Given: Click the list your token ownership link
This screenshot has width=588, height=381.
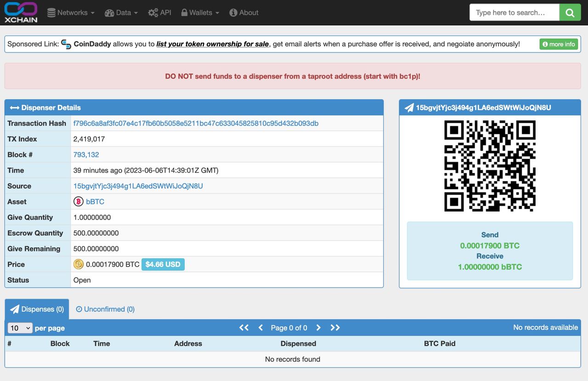Looking at the screenshot, I should (213, 44).
